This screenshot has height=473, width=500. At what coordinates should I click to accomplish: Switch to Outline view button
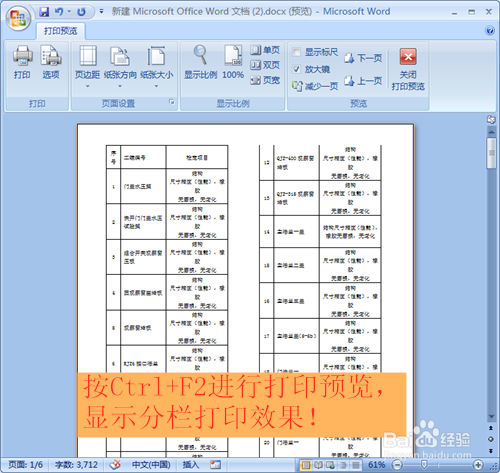click(343, 465)
